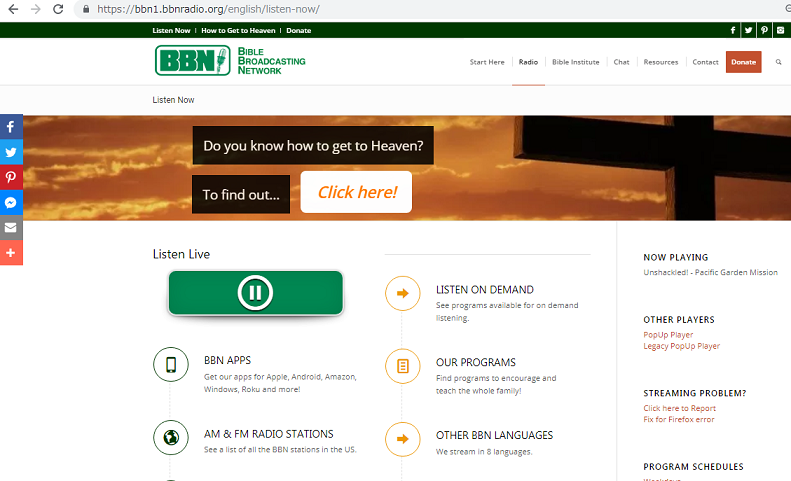Open Listen Now link in top bar
791x481 pixels.
click(172, 30)
